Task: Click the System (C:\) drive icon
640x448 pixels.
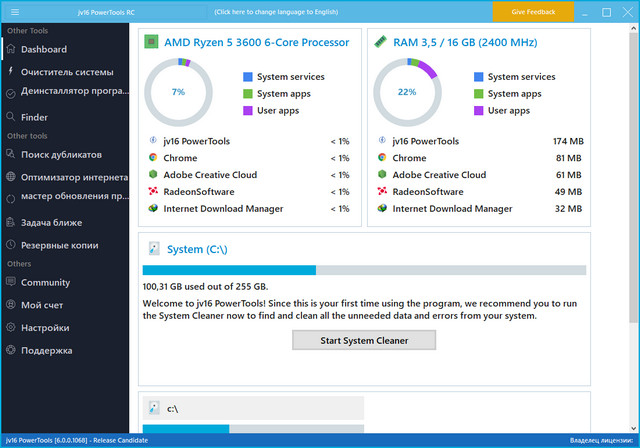Action: click(x=155, y=248)
